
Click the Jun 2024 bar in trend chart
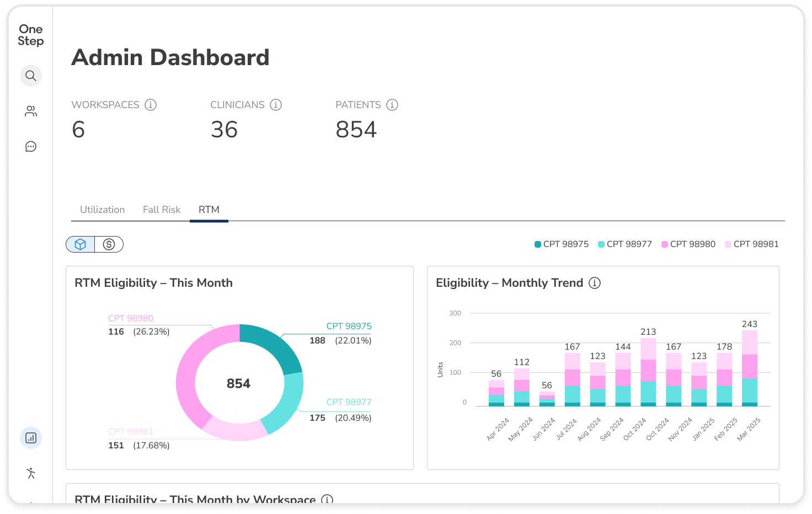(547, 399)
